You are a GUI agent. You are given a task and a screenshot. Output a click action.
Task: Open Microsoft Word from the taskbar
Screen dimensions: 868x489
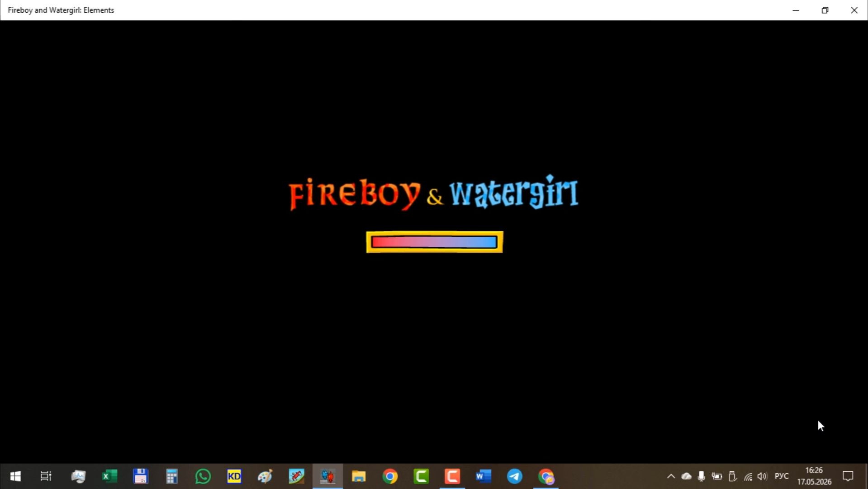pyautogui.click(x=484, y=476)
